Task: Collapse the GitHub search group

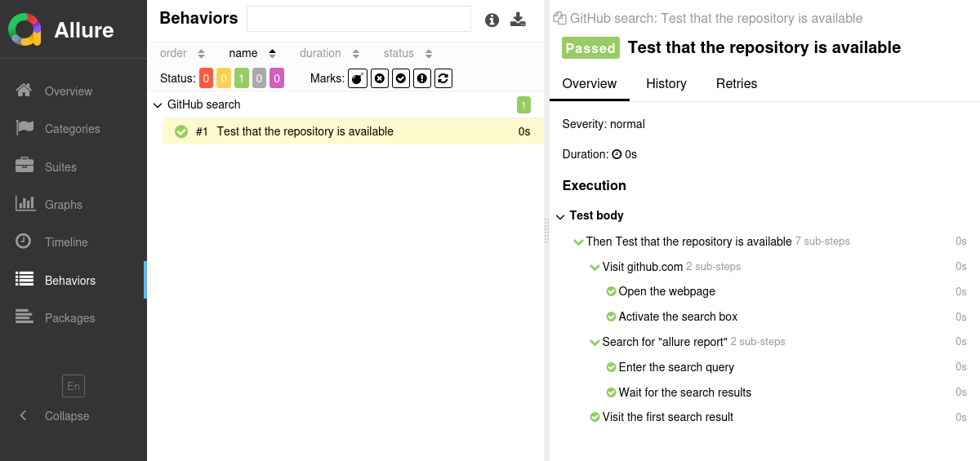Action: [158, 105]
